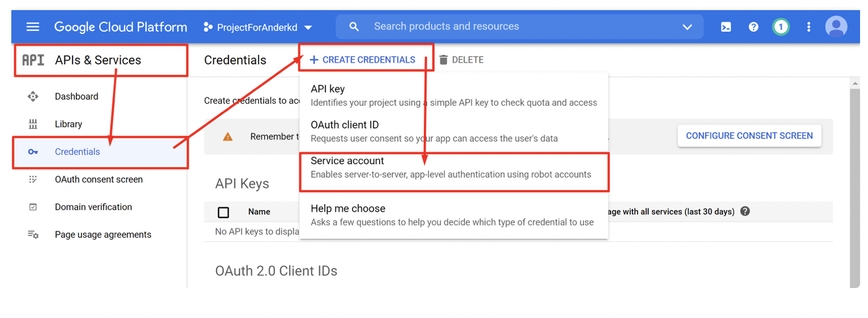Image resolution: width=868 pixels, height=318 pixels.
Task: Click the Configure Consent Screen button
Action: (749, 136)
